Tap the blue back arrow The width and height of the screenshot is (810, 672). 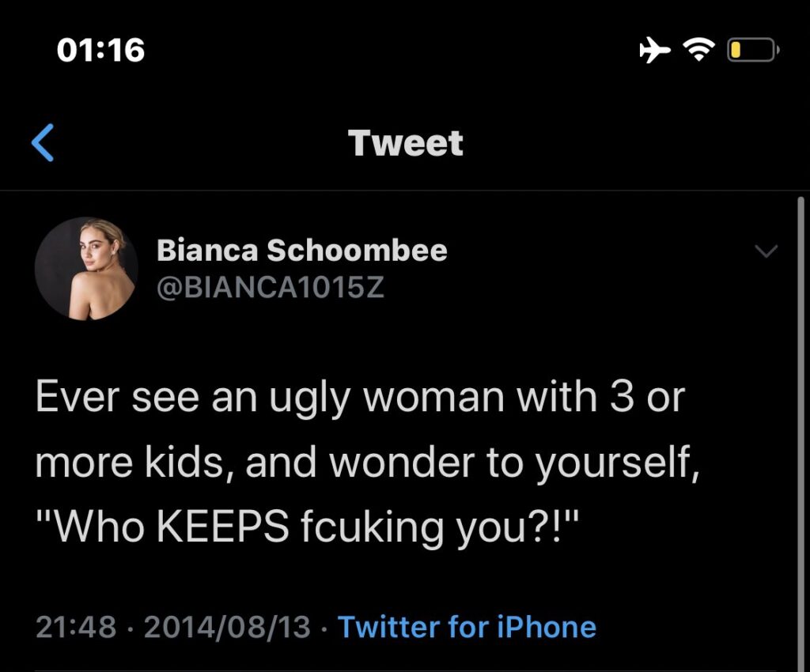click(43, 144)
